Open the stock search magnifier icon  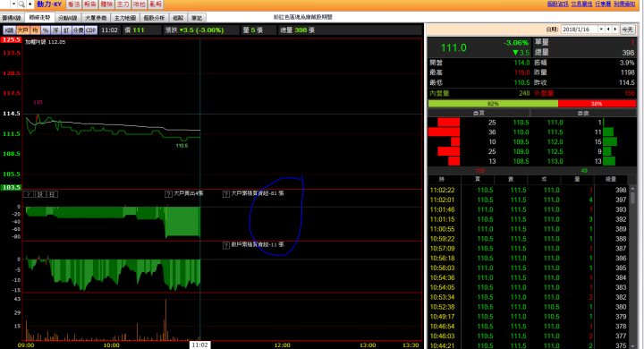click(21, 4)
